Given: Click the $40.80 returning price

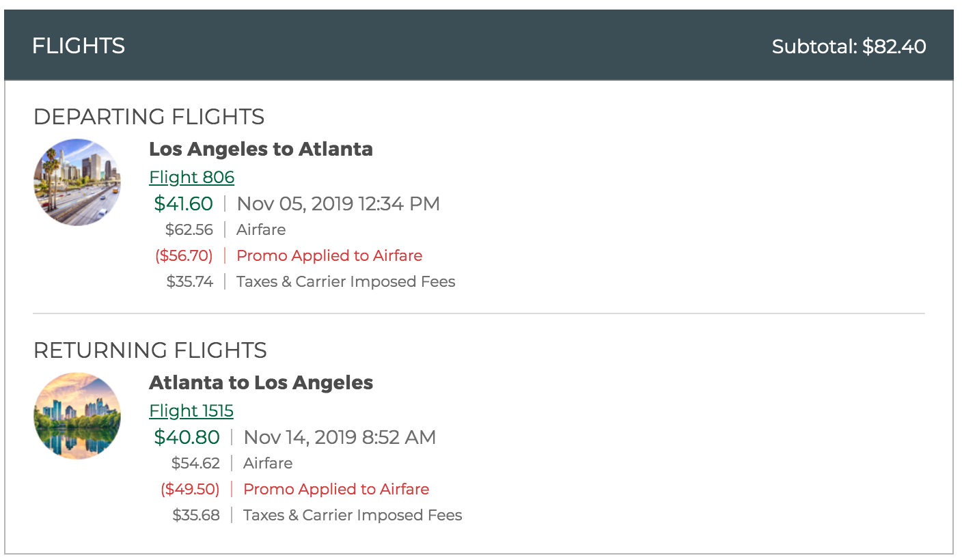Looking at the screenshot, I should [x=187, y=437].
